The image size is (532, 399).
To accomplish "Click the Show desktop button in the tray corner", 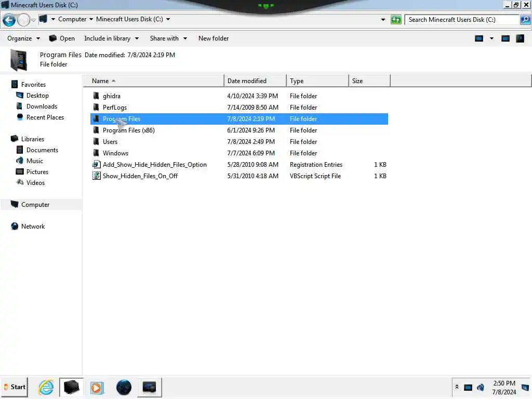I will pyautogui.click(x=525, y=387).
